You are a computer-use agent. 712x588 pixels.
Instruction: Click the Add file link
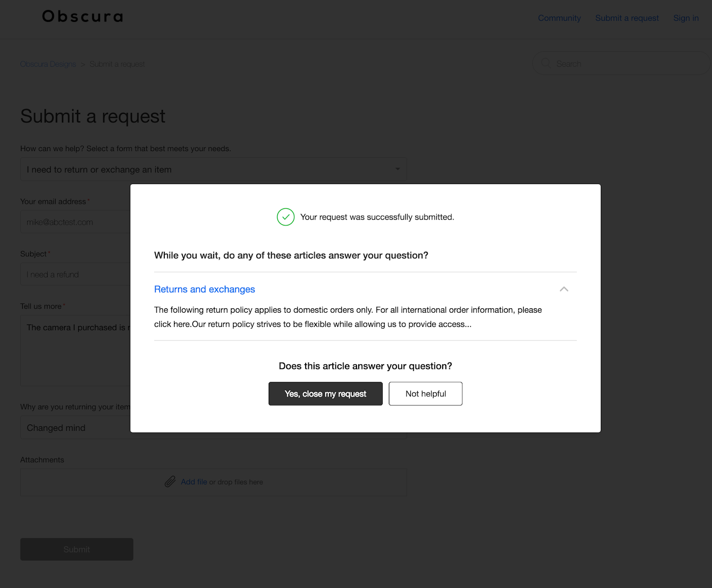coord(194,482)
